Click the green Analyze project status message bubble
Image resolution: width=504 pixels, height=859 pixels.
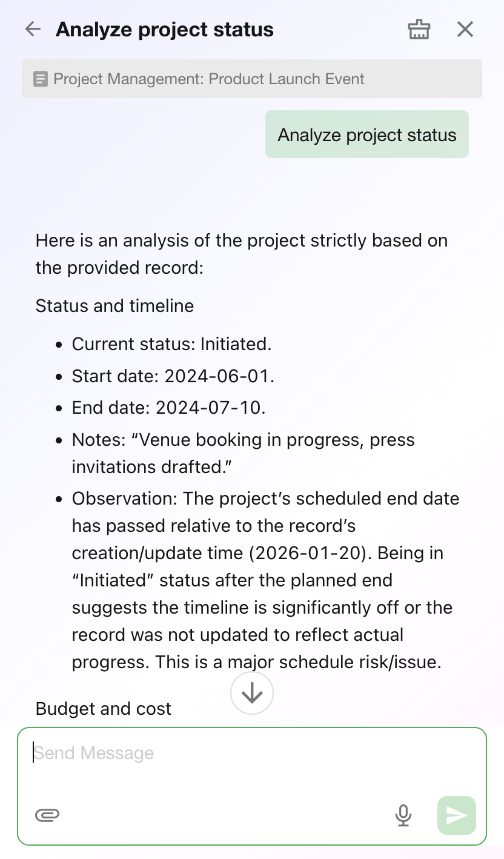pyautogui.click(x=366, y=134)
